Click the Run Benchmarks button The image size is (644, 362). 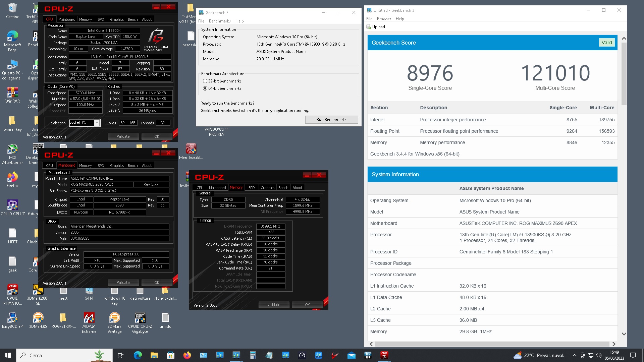tap(331, 120)
